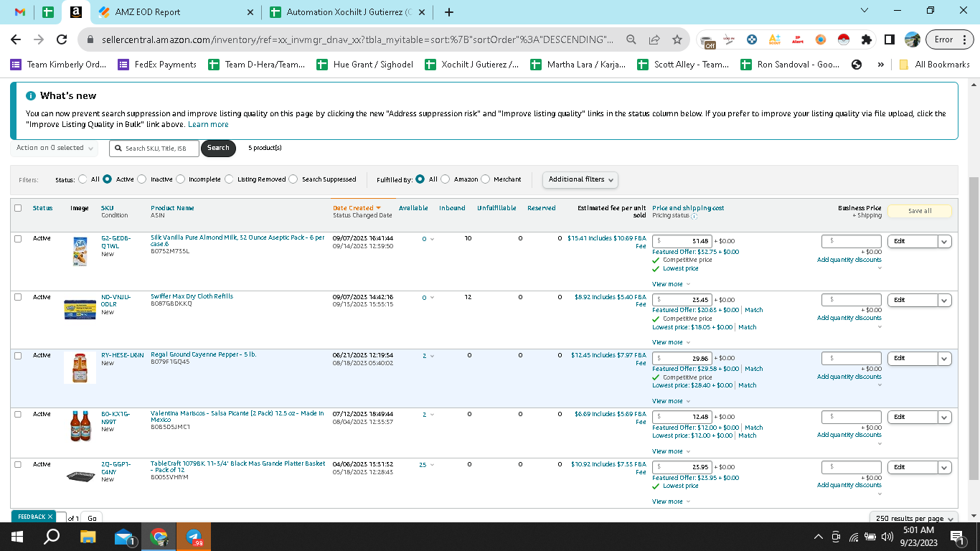Open Windows taskbar search
The image size is (980, 551).
(52, 537)
